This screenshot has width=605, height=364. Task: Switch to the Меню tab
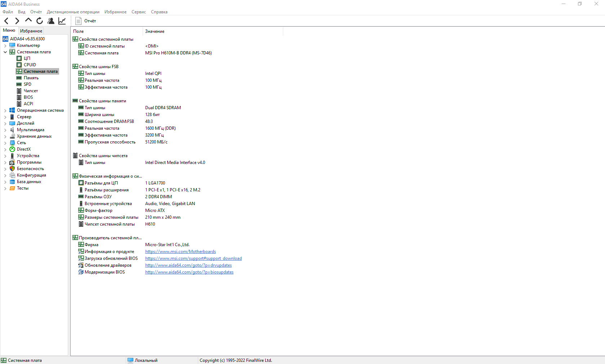coord(9,30)
